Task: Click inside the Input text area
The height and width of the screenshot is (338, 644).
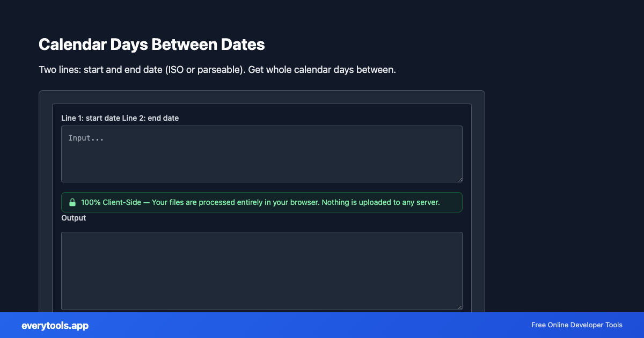Action: [x=261, y=154]
